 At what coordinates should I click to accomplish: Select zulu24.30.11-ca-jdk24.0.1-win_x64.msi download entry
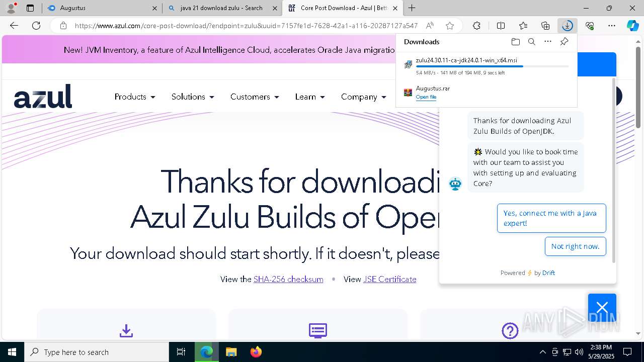(x=487, y=66)
